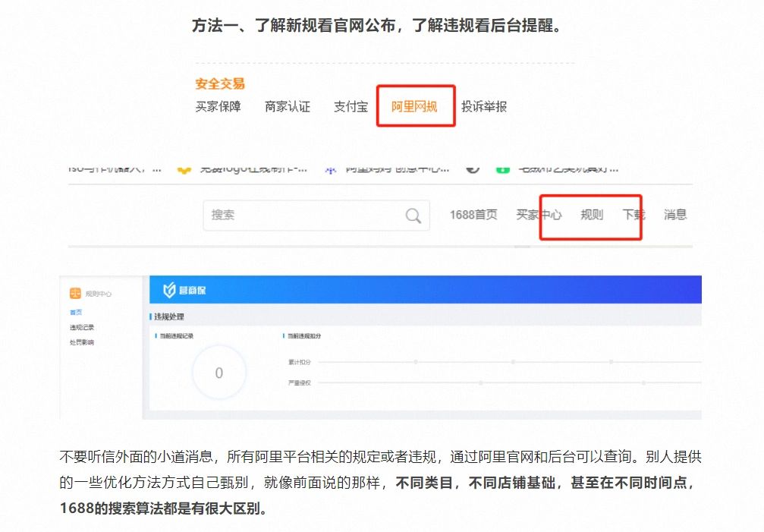Click the orange 规则中心 icon in the sidebar
764x532 pixels.
75,293
